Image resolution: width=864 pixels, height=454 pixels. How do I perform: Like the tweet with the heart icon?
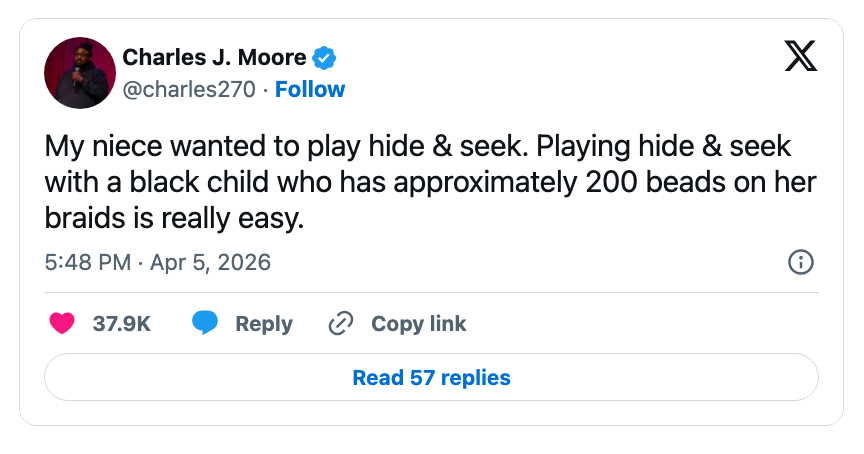62,324
